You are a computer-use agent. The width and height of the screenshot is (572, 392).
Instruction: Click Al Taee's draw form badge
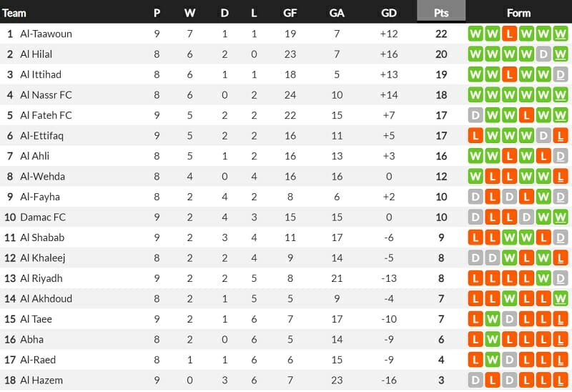coord(511,319)
